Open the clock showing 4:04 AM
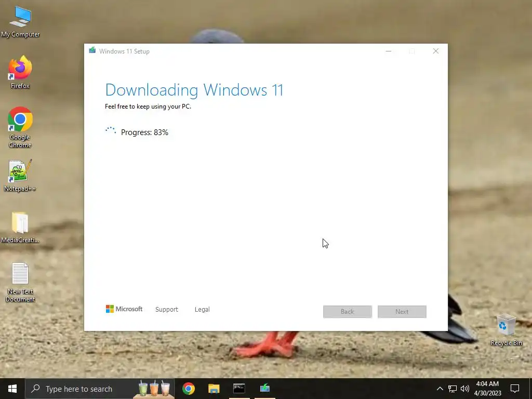Viewport: 532px width, 399px height. tap(487, 389)
